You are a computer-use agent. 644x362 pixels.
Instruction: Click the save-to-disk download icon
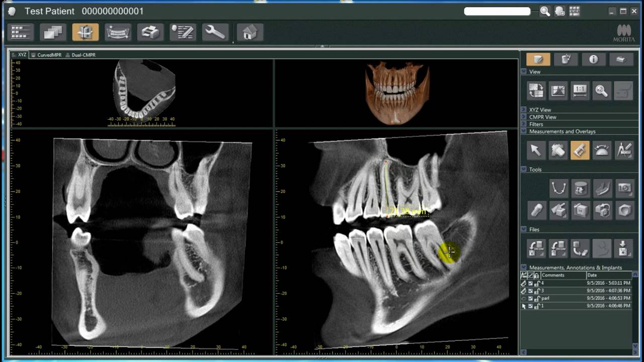(x=624, y=248)
